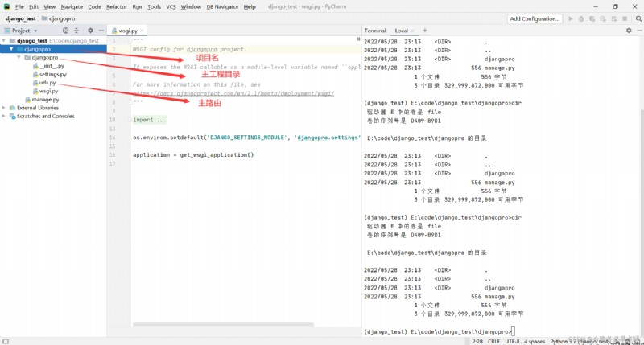The image size is (644, 345).
Task: Expand Scratches and Consoles node
Action: pyautogui.click(x=4, y=116)
